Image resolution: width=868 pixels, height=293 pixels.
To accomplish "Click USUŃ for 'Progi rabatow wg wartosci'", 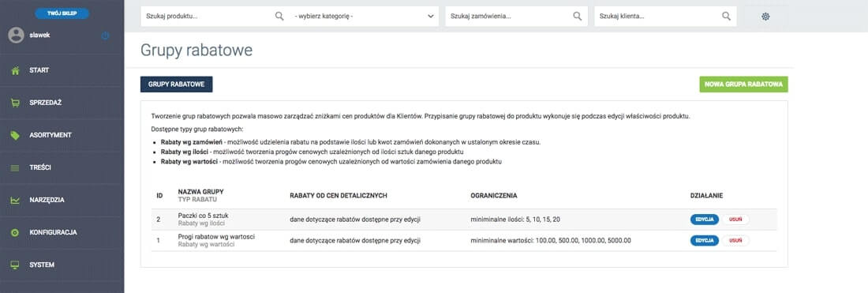I will click(735, 240).
